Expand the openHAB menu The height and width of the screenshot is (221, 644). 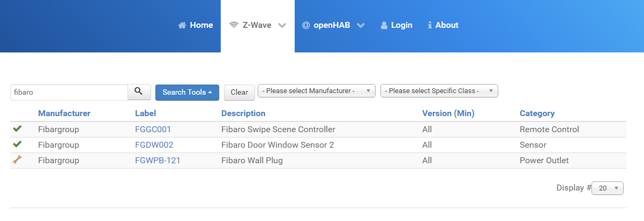tap(361, 25)
